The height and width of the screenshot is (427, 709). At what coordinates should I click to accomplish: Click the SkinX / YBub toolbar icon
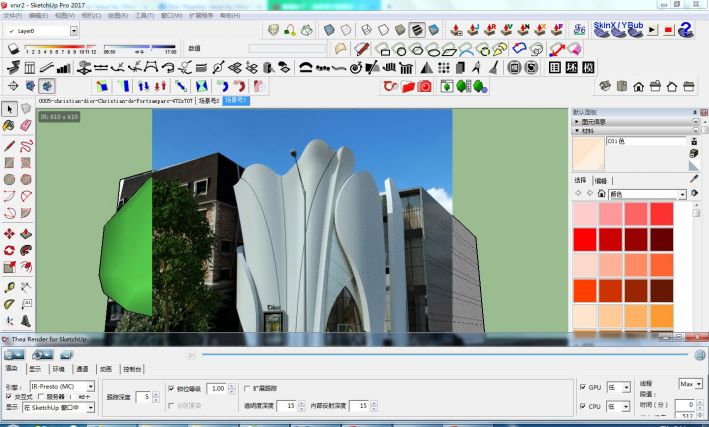618,30
